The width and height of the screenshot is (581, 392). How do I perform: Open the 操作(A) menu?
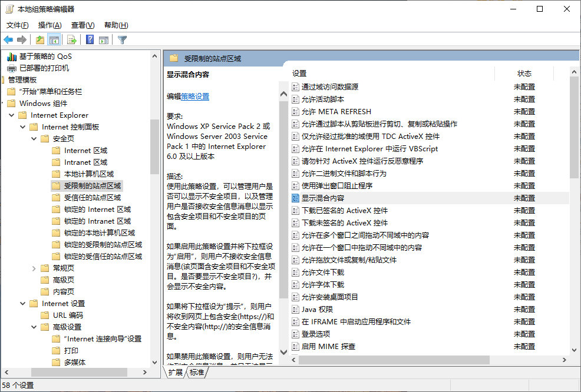[x=49, y=25]
